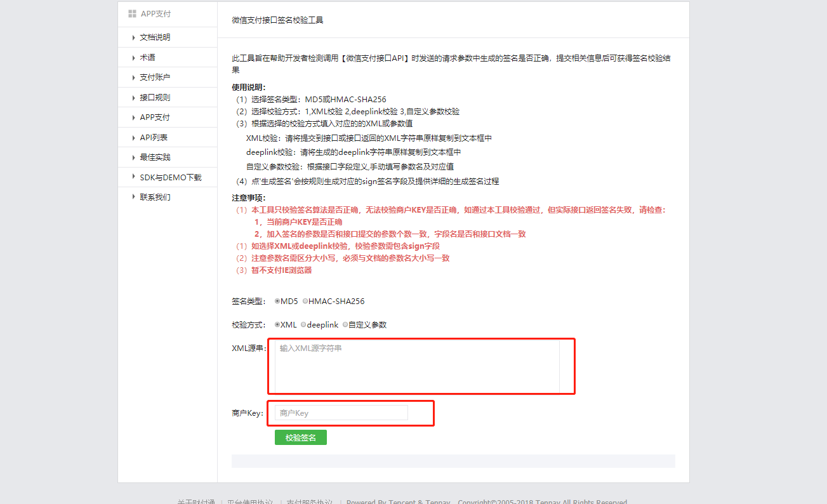Expand the 接口规则 sidebar arrow
This screenshot has width=827, height=504.
pos(133,97)
